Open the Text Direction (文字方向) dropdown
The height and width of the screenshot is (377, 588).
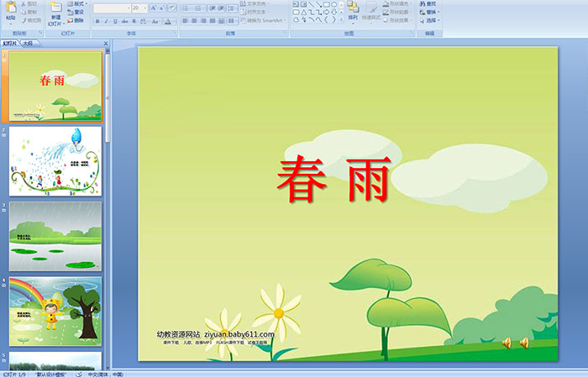point(255,3)
